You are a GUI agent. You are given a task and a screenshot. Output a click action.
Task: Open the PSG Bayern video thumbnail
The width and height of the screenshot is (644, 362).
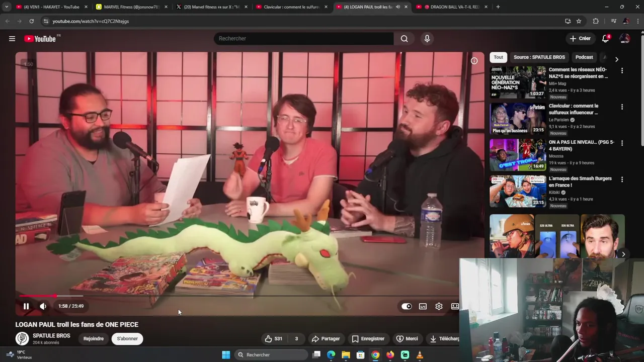[518, 155]
